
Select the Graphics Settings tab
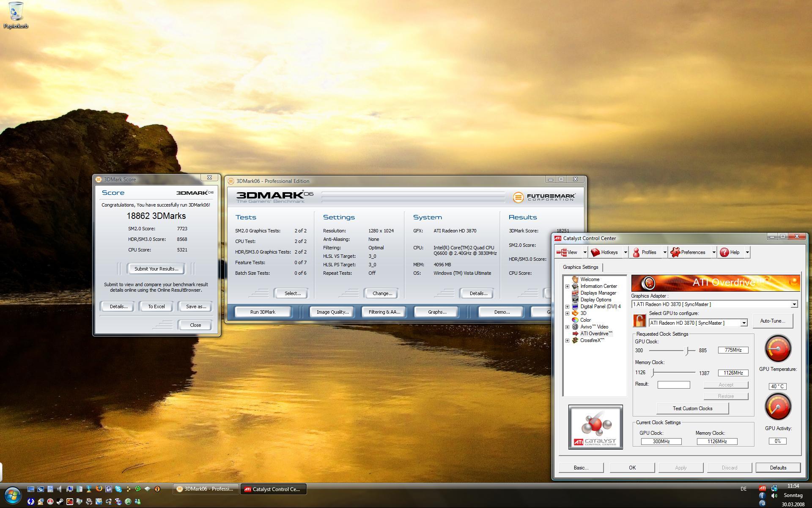(580, 267)
